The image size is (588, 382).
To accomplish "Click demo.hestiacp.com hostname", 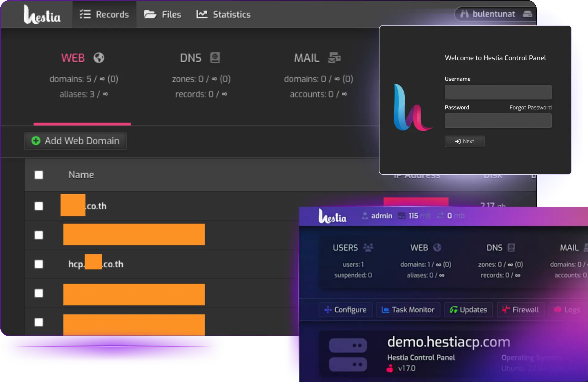I will coord(449,342).
